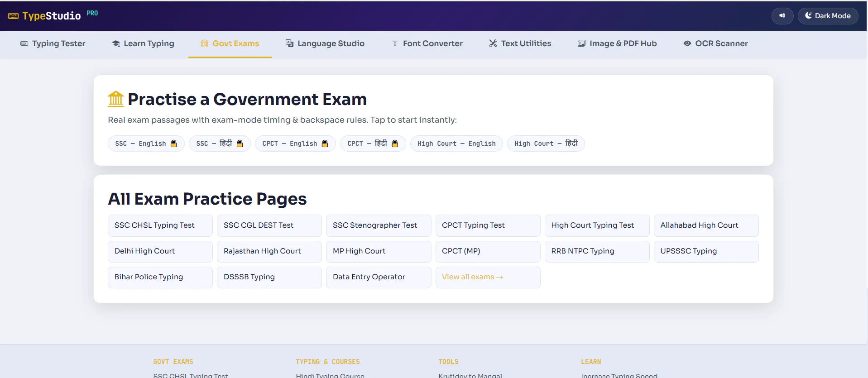Open CPCT (MP) practice page
The height and width of the screenshot is (378, 868).
pos(488,251)
